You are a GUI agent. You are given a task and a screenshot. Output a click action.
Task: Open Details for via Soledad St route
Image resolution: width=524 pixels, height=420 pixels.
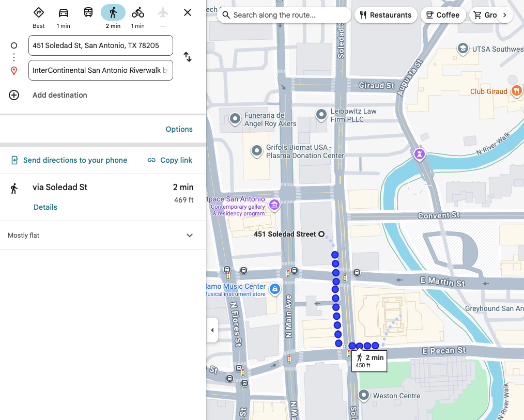[x=45, y=207]
